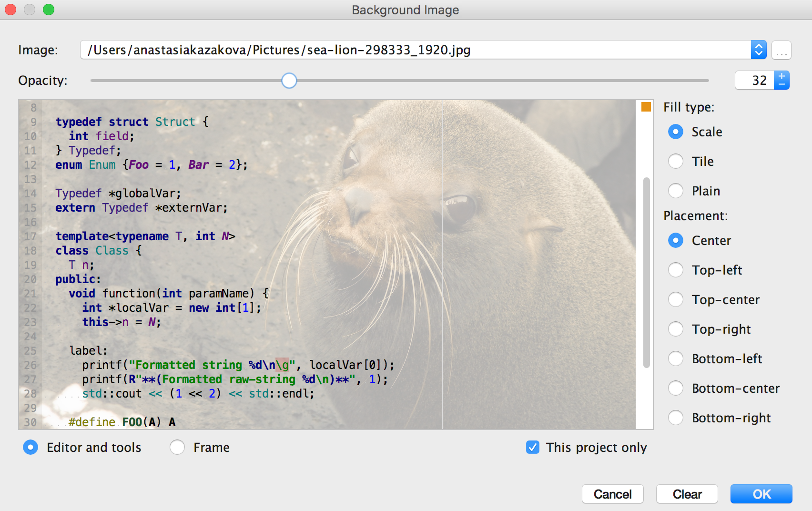This screenshot has height=511, width=812.
Task: Set placement to Bottom-right
Action: (676, 418)
